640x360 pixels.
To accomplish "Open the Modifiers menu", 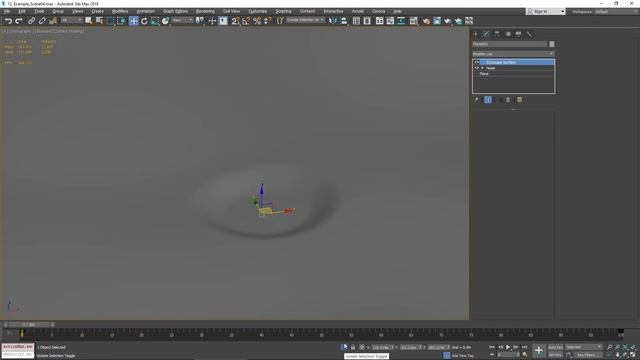I will pyautogui.click(x=120, y=11).
